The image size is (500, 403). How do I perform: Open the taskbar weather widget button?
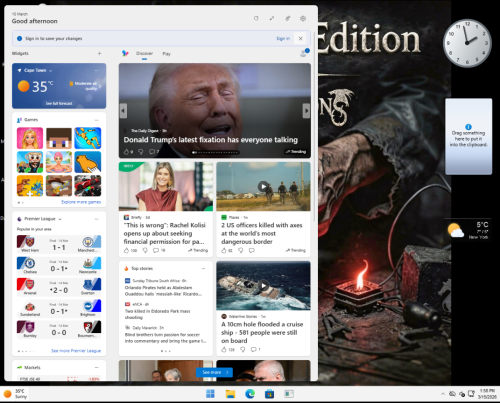15,394
